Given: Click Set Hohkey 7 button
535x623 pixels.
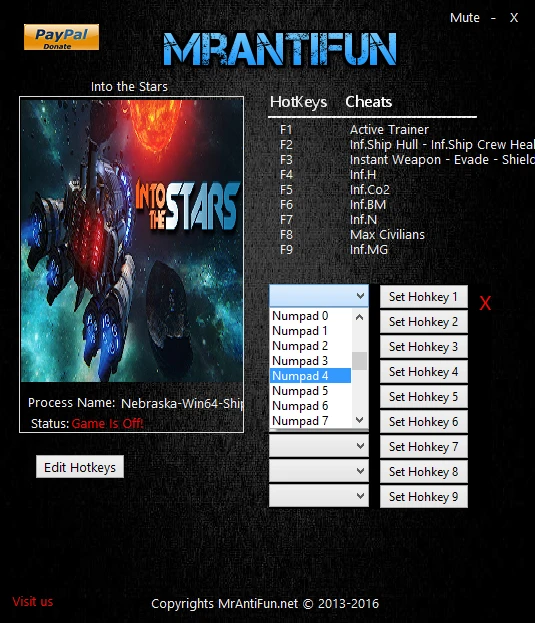Looking at the screenshot, I should coord(423,447).
